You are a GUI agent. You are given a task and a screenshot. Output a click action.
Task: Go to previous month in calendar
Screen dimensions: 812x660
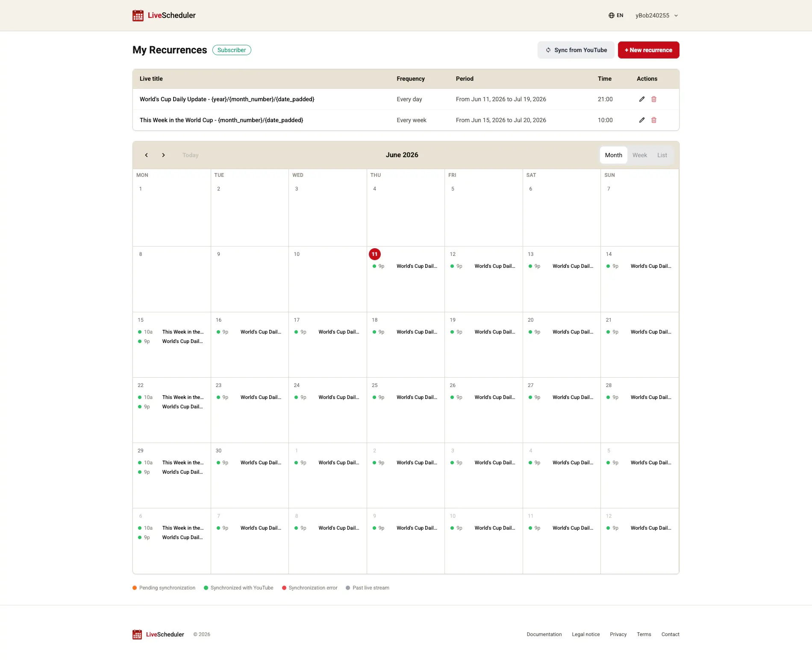tap(147, 155)
